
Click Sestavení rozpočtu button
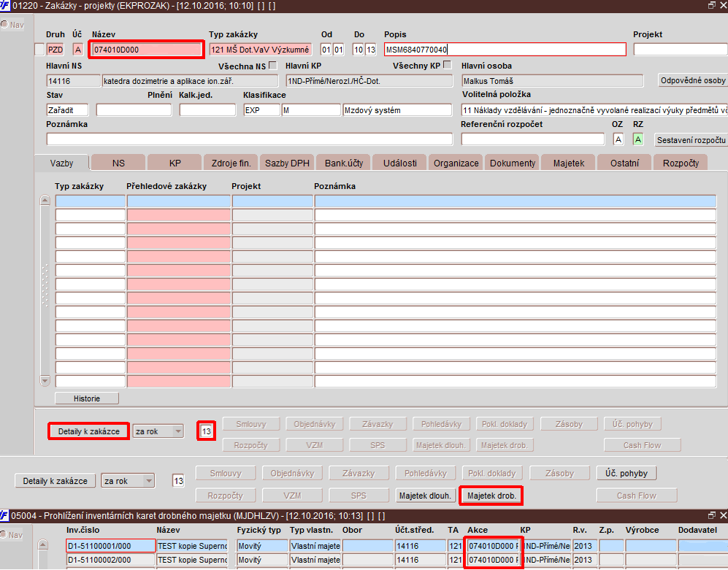[690, 139]
